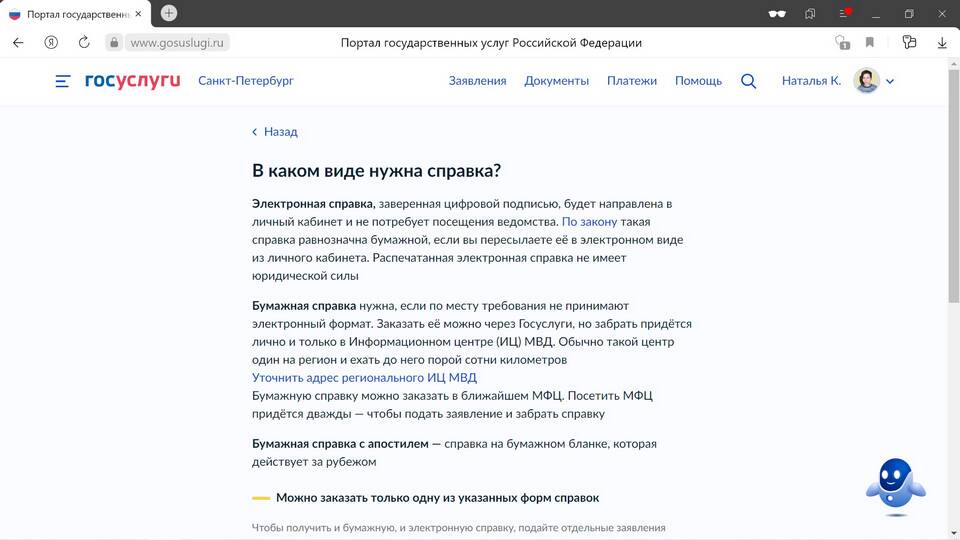Bookmark this page via bookmark icon

[870, 43]
